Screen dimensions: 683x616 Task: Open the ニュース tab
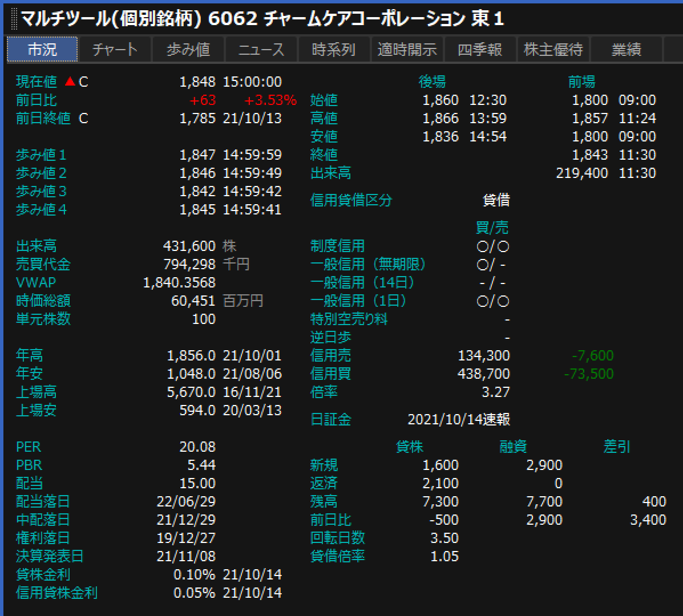coord(261,49)
